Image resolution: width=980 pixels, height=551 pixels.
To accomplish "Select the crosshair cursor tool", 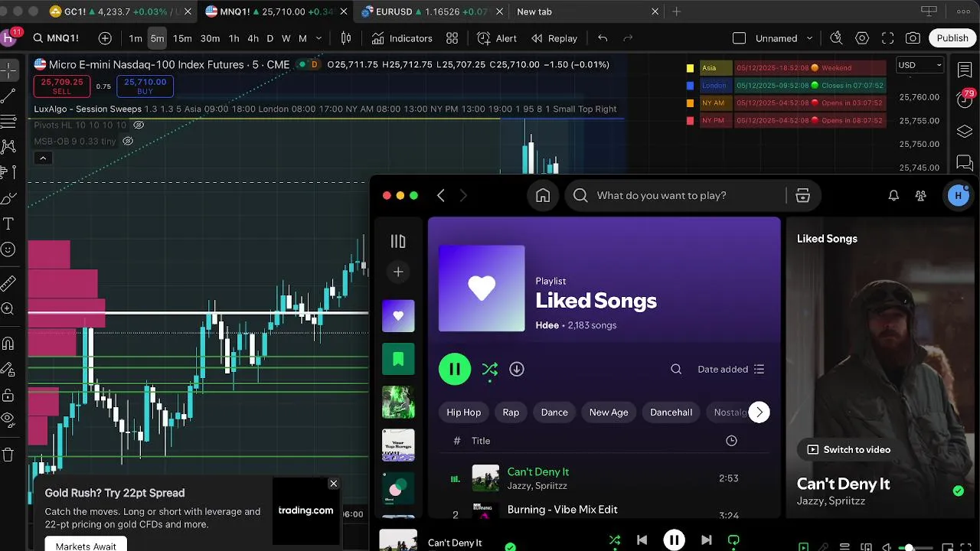I will click(8, 70).
